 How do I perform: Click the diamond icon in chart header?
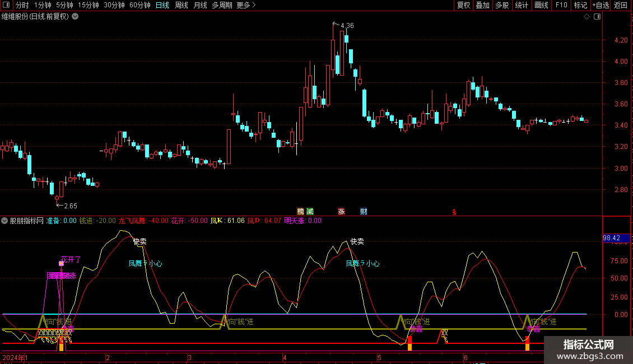coord(587,17)
